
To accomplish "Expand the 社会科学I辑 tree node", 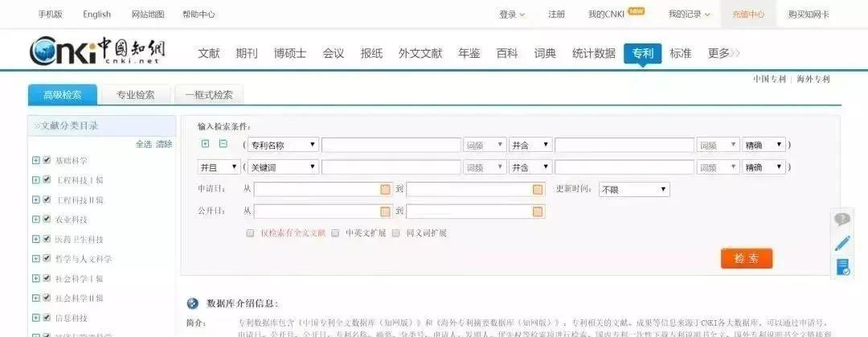I will (x=36, y=278).
